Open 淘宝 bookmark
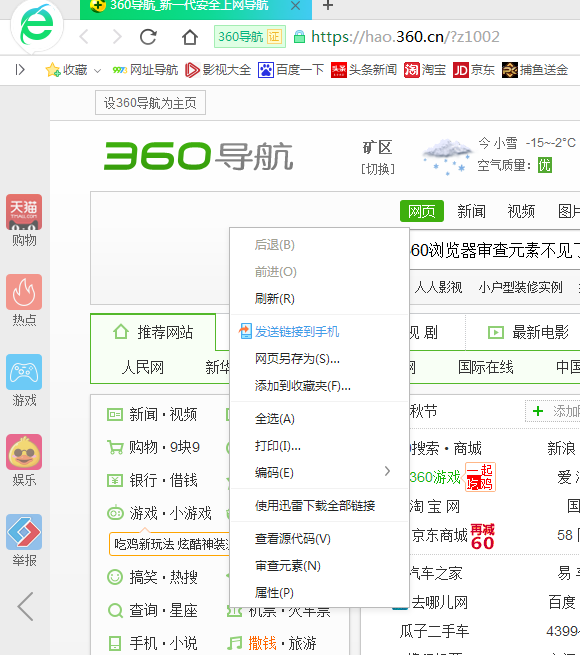 (425, 70)
